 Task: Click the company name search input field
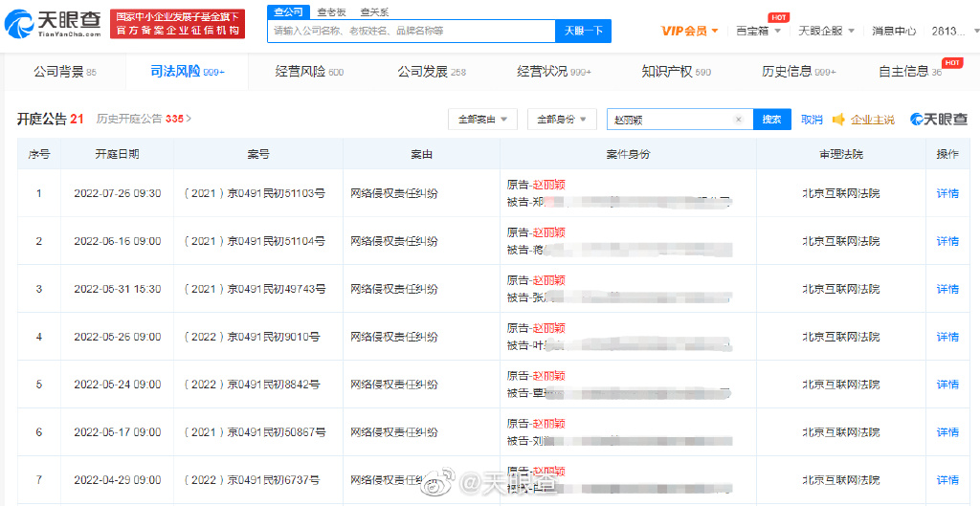point(412,31)
